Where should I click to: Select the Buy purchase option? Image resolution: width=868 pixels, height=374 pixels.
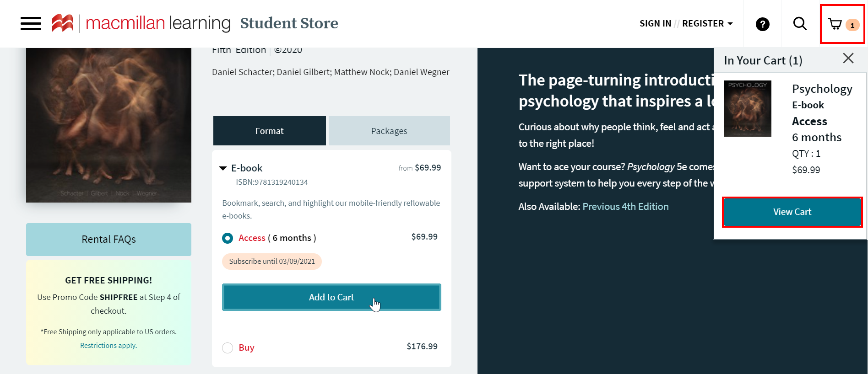(x=228, y=347)
